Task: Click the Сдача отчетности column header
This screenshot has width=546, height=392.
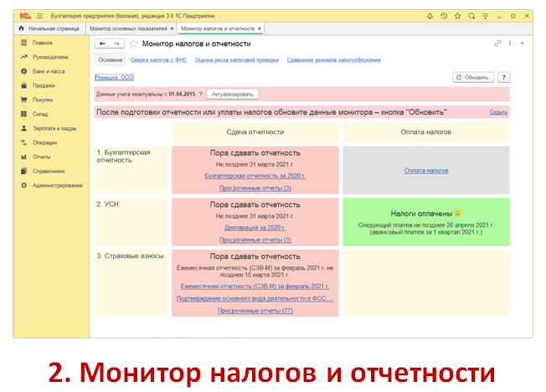Action: [x=255, y=132]
